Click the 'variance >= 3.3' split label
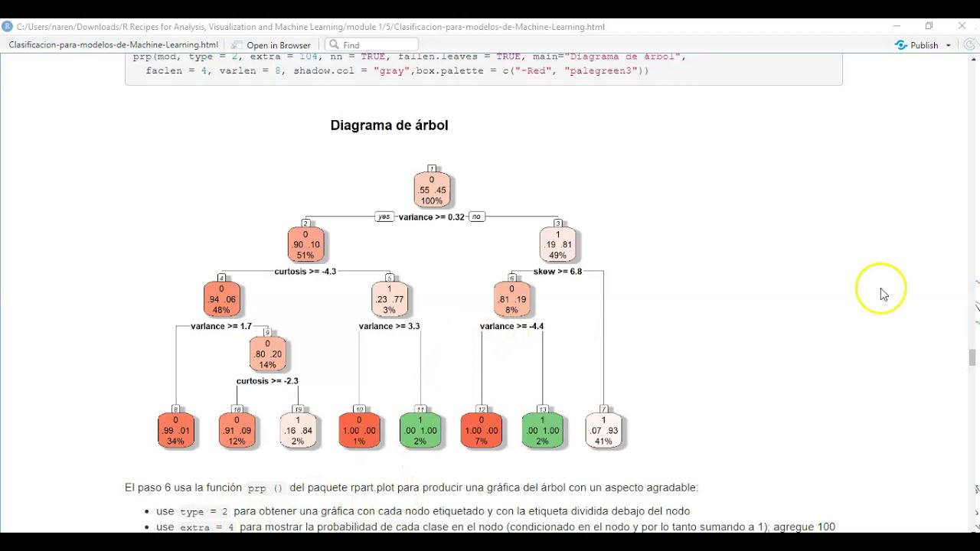The height and width of the screenshot is (551, 980). point(390,326)
